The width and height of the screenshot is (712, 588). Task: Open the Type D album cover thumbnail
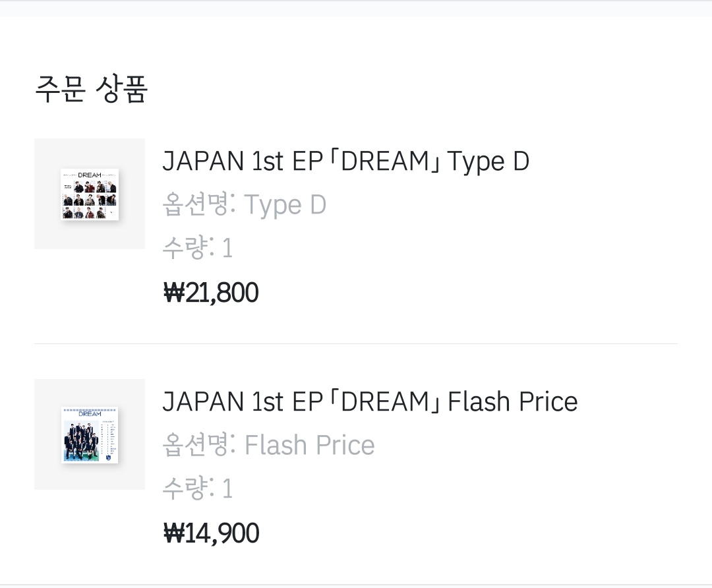click(x=90, y=194)
